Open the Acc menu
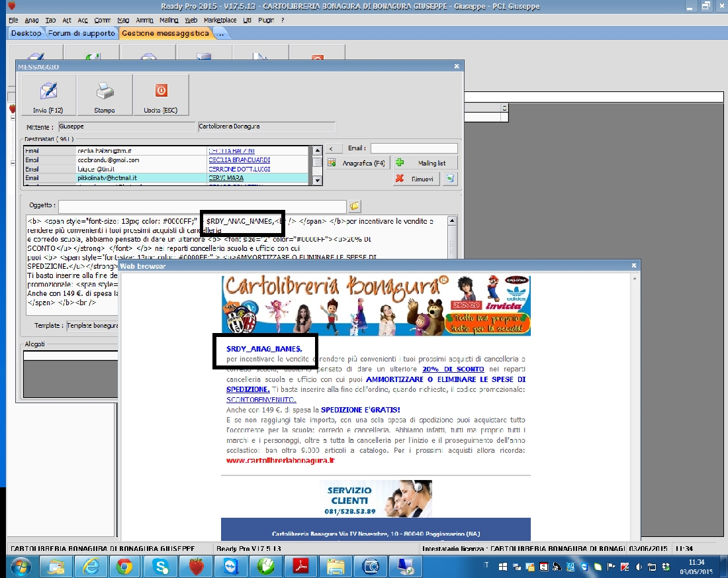The image size is (728, 578). (83, 21)
